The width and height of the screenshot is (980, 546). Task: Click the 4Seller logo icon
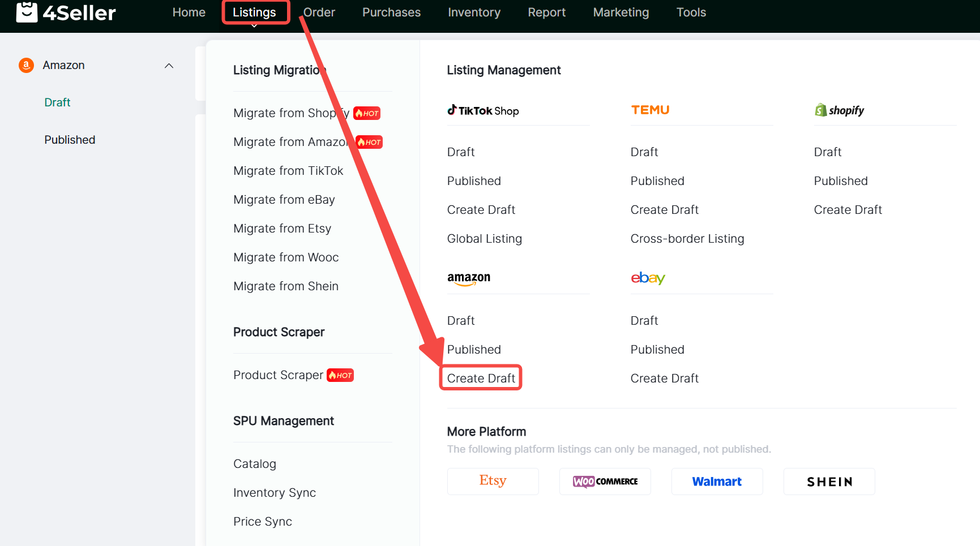(27, 12)
